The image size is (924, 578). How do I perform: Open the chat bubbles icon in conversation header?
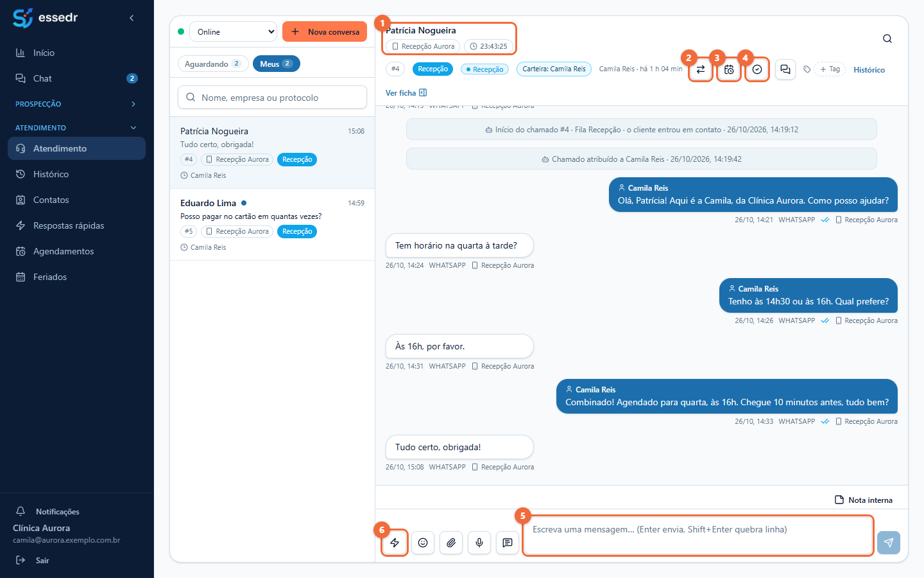[x=785, y=69]
